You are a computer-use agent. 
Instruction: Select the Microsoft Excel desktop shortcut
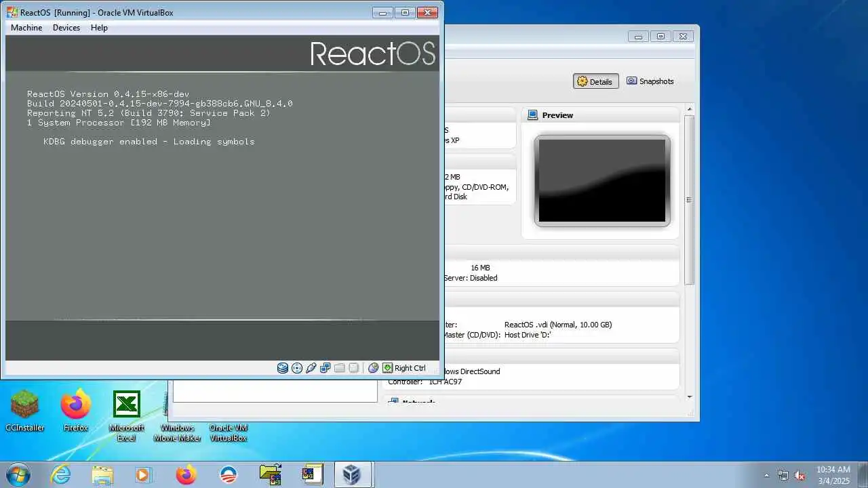tap(127, 415)
